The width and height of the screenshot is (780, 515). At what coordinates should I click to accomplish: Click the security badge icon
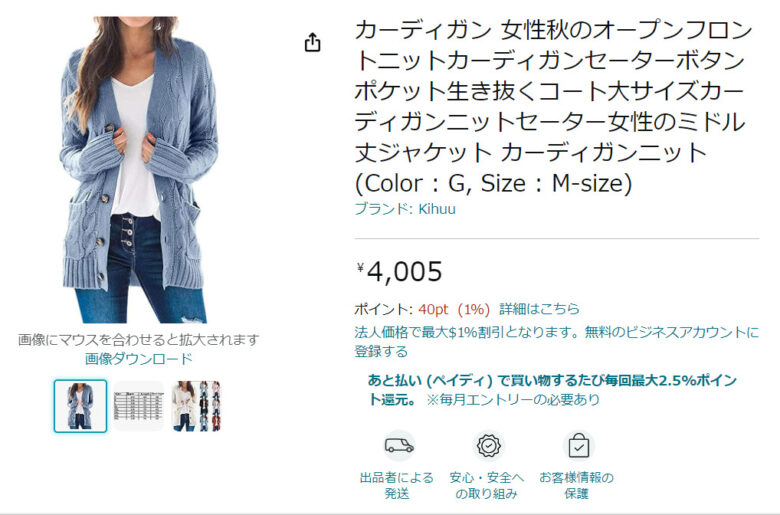pyautogui.click(x=488, y=445)
